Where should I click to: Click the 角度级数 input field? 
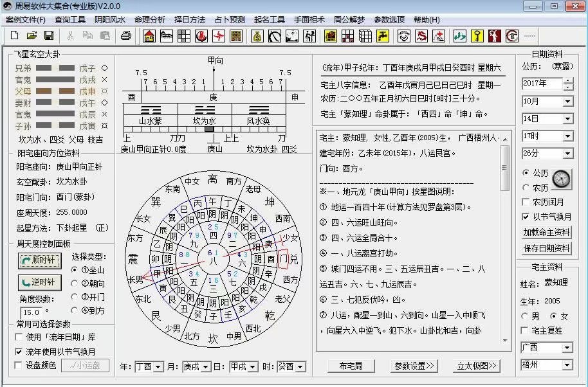tap(28, 312)
